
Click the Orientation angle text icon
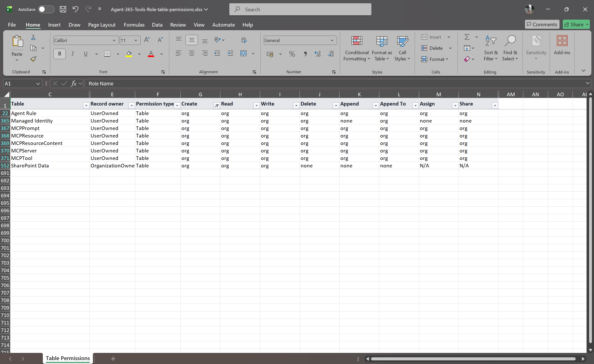pos(217,40)
